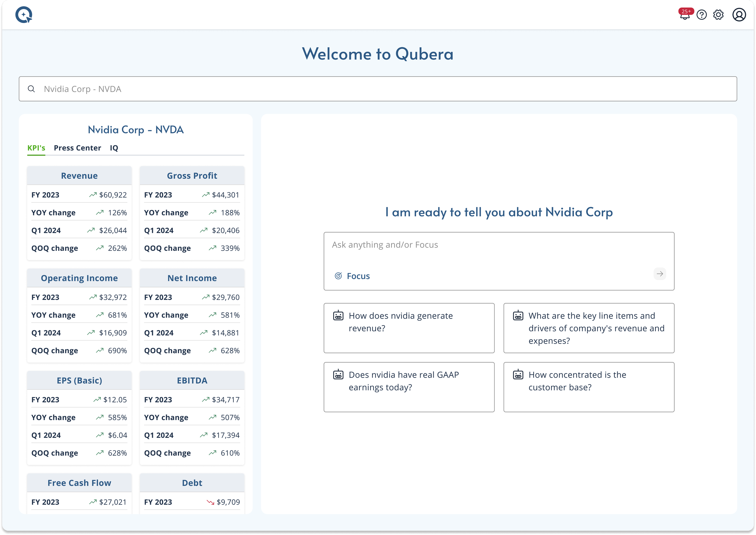Open the notifications bell with 25+ badge

pyautogui.click(x=685, y=15)
